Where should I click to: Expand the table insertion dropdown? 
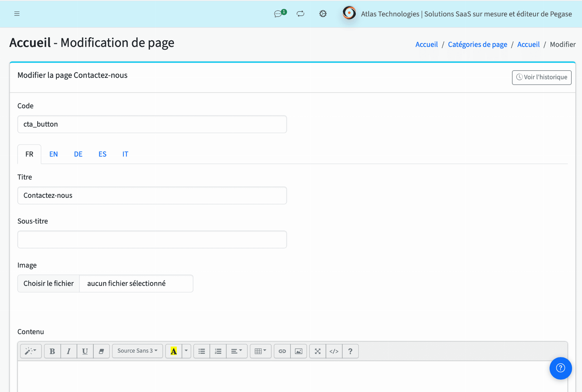point(260,351)
